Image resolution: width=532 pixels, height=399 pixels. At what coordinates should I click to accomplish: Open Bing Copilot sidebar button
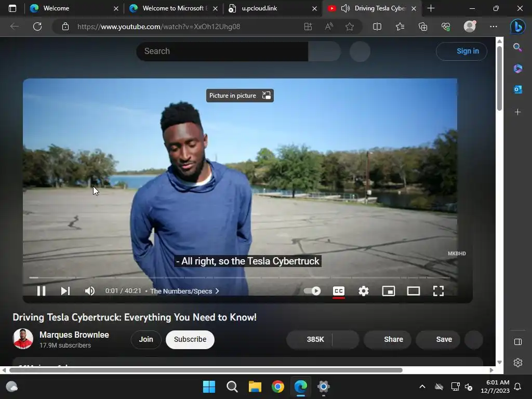518,26
